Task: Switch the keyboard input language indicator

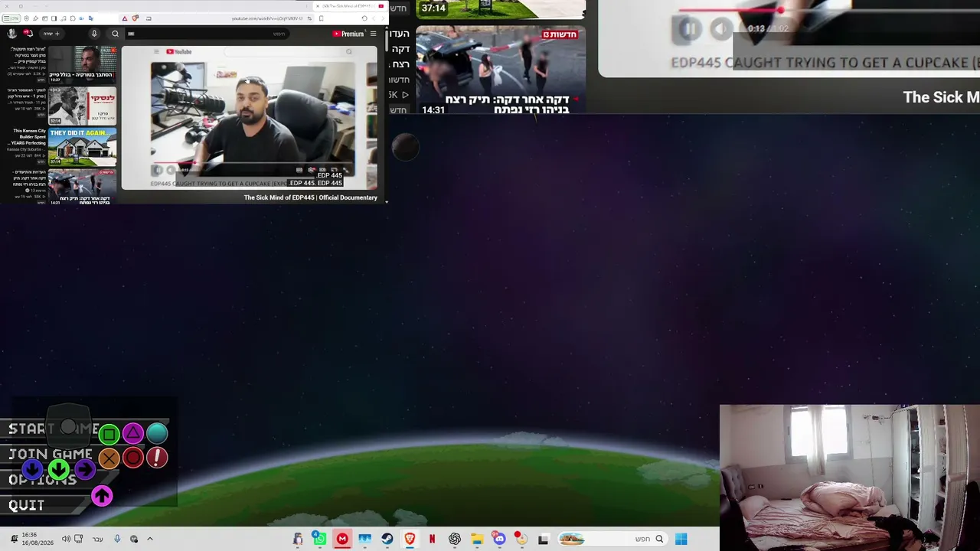Action: click(x=97, y=539)
